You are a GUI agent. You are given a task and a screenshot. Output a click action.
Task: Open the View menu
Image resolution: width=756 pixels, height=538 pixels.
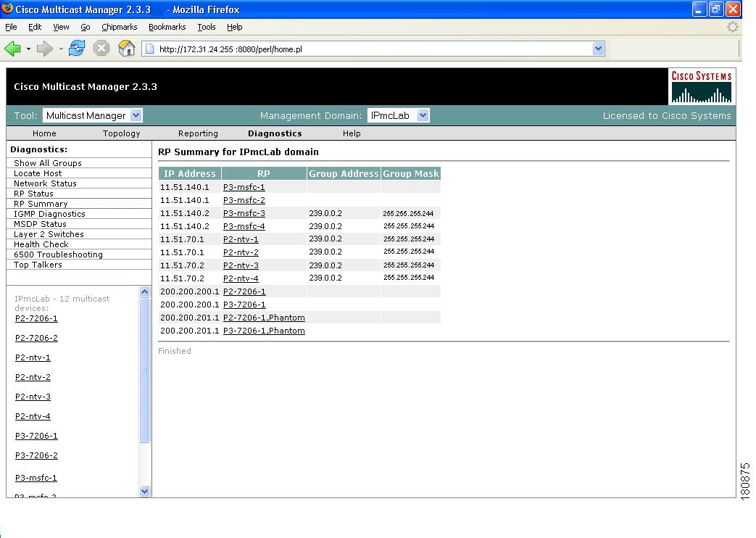(61, 27)
